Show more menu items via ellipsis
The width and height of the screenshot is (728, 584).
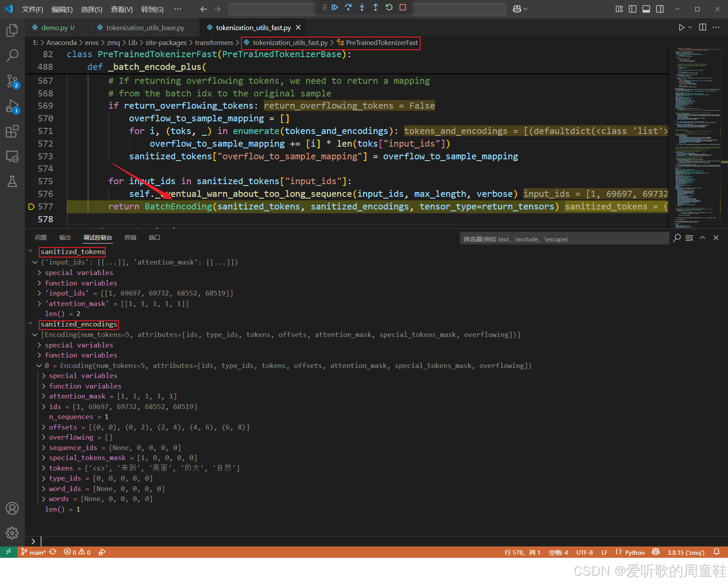point(177,9)
